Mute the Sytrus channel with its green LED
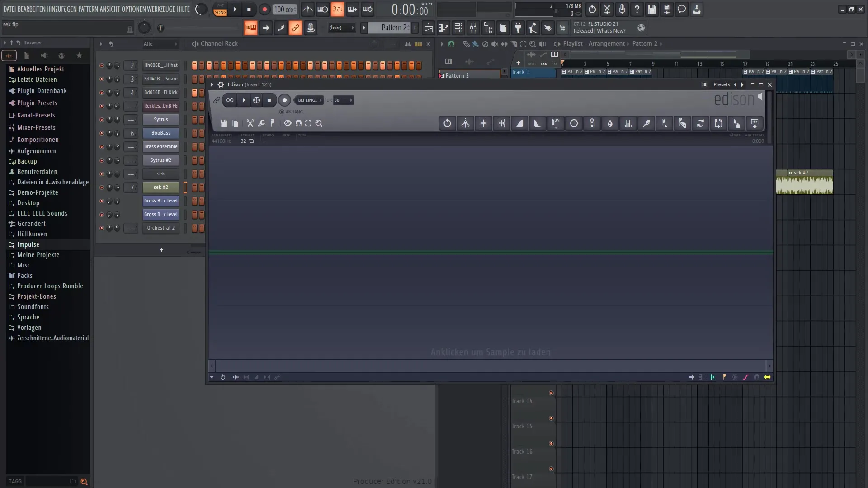This screenshot has height=488, width=868. (x=101, y=120)
